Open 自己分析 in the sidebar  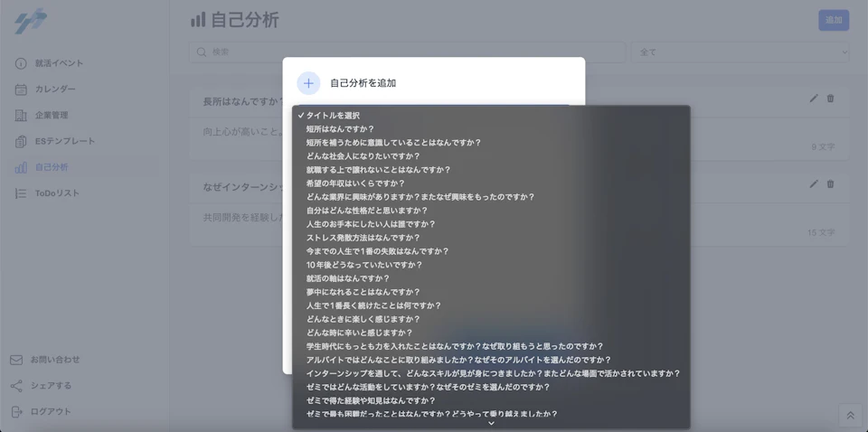[x=52, y=167]
